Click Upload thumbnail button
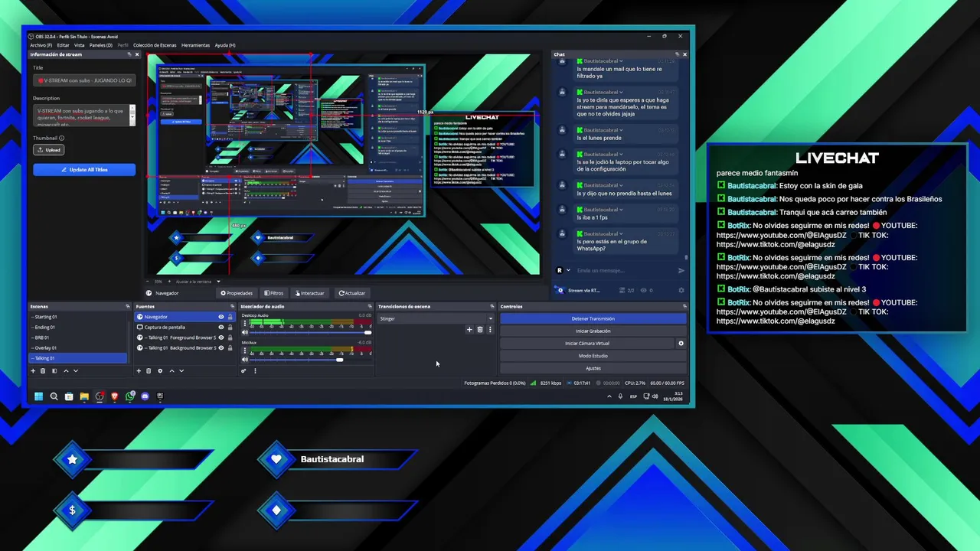This screenshot has width=980, height=551. coord(48,150)
